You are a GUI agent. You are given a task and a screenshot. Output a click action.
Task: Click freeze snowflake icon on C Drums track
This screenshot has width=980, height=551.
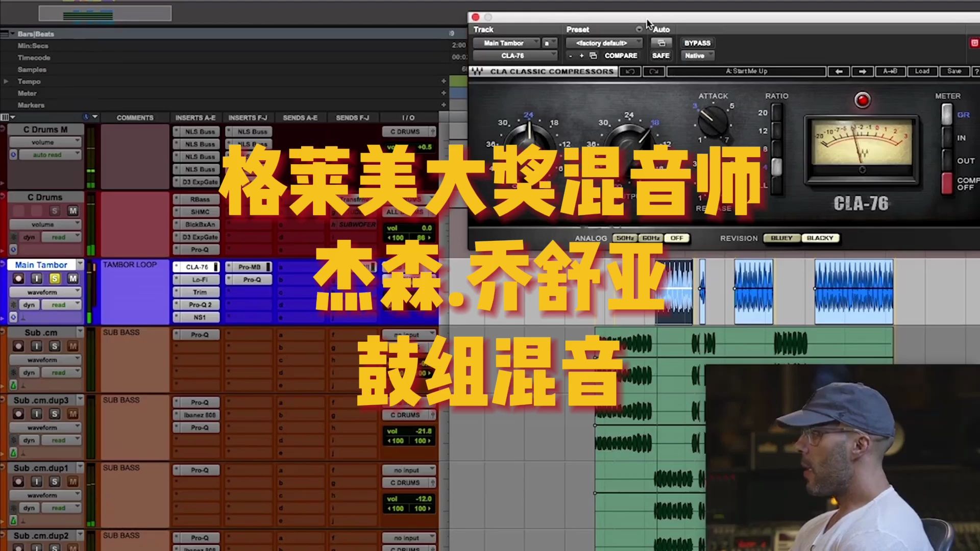pos(14,237)
